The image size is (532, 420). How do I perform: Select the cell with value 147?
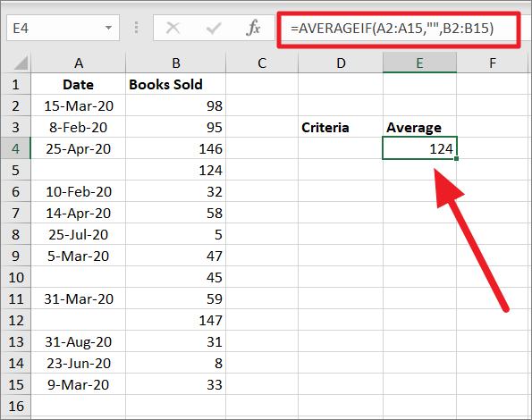[x=176, y=320]
